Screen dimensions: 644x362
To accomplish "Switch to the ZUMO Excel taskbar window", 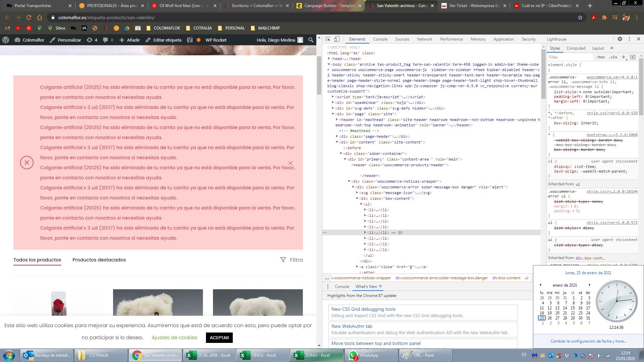I will click(x=317, y=355).
